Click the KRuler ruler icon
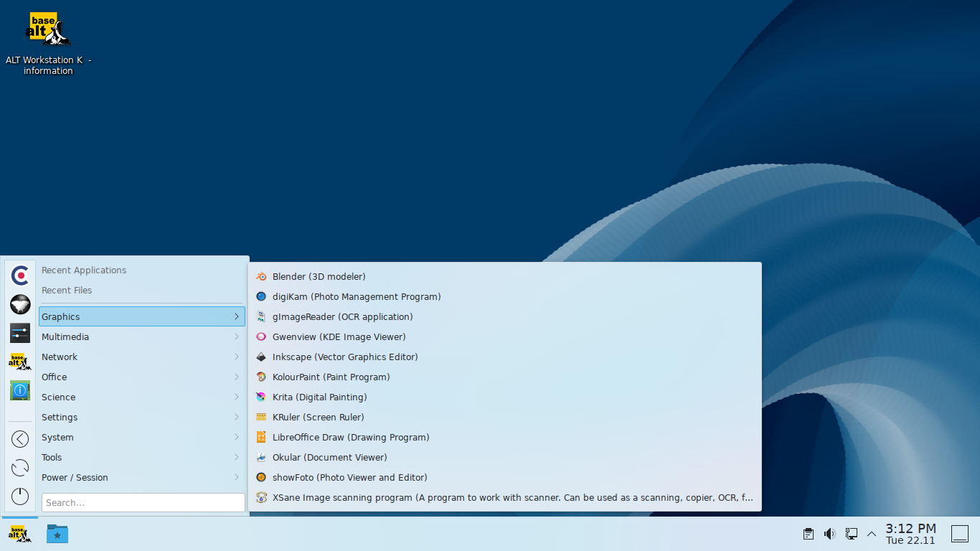Image resolution: width=980 pixels, height=551 pixels. click(261, 417)
